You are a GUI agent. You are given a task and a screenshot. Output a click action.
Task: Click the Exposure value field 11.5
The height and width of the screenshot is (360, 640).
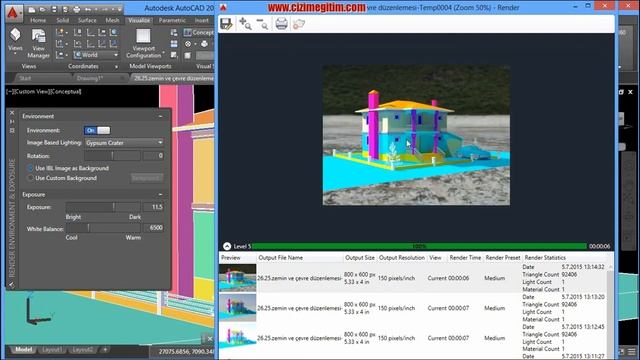point(153,207)
